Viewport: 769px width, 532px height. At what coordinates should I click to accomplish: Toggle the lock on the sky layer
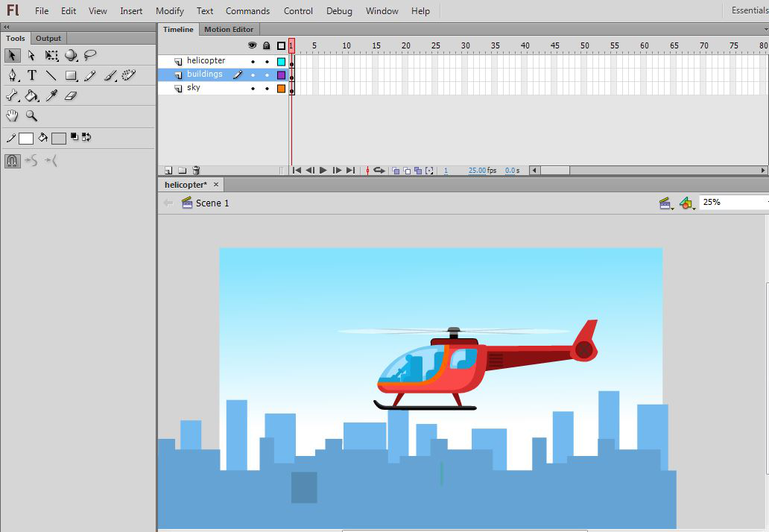pyautogui.click(x=267, y=88)
